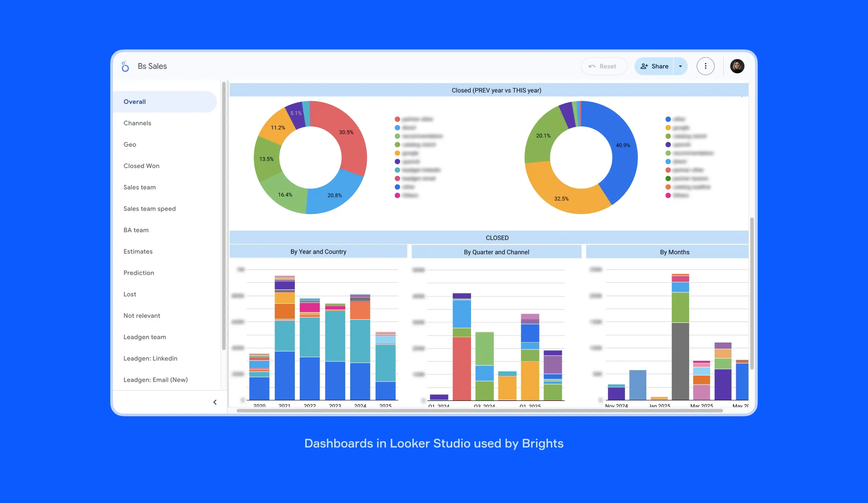The height and width of the screenshot is (503, 868).
Task: Click the By Year and Country title
Action: click(318, 251)
